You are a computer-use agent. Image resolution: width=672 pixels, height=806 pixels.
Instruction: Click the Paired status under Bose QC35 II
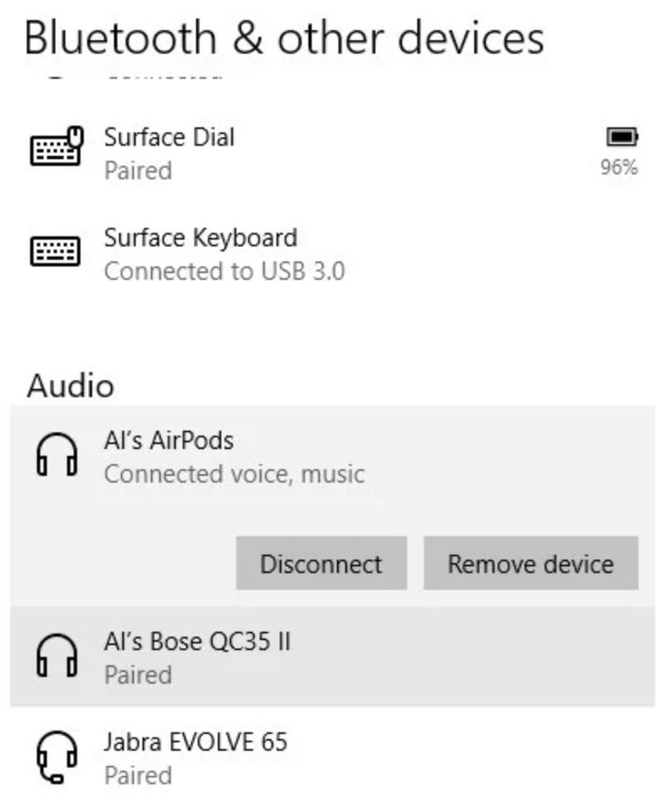pos(137,674)
